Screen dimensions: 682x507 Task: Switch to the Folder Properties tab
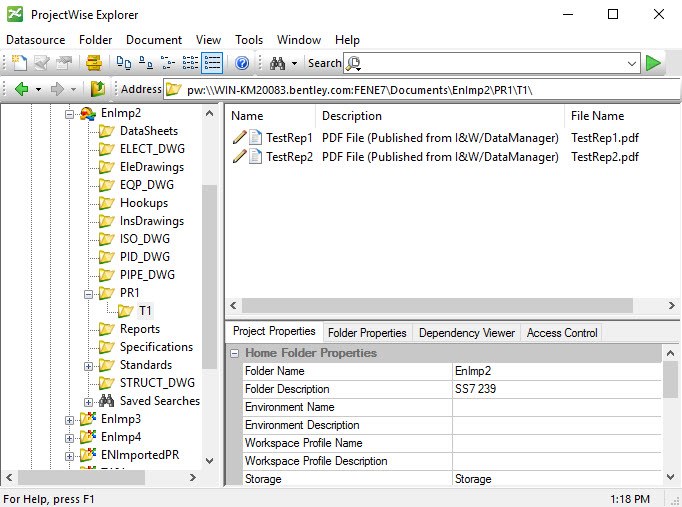(367, 333)
